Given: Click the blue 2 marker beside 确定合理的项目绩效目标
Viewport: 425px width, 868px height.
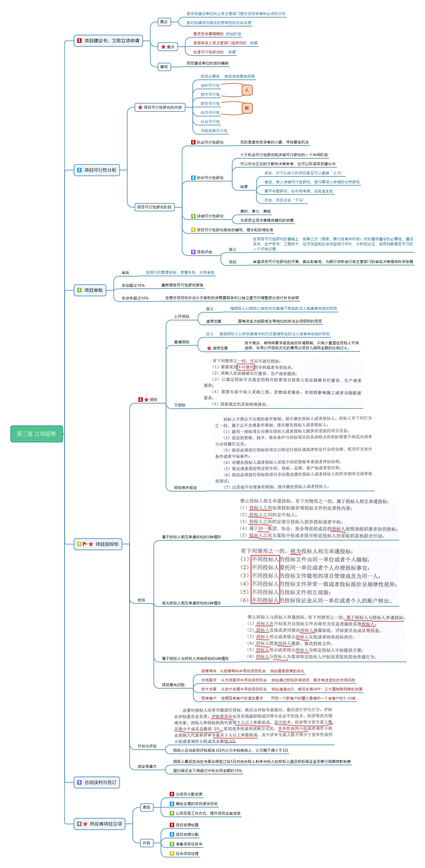Looking at the screenshot, I should pos(172,804).
